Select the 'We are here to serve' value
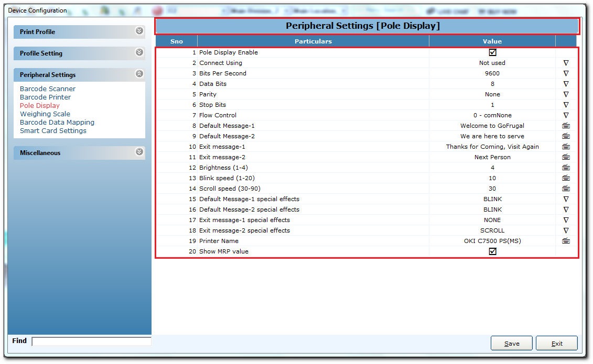This screenshot has height=364, width=593. tap(492, 136)
